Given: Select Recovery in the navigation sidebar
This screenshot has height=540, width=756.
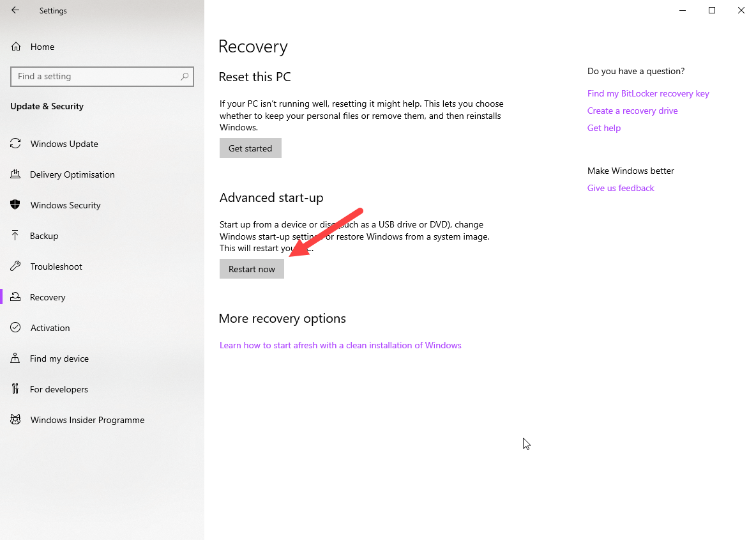Looking at the screenshot, I should (x=48, y=297).
